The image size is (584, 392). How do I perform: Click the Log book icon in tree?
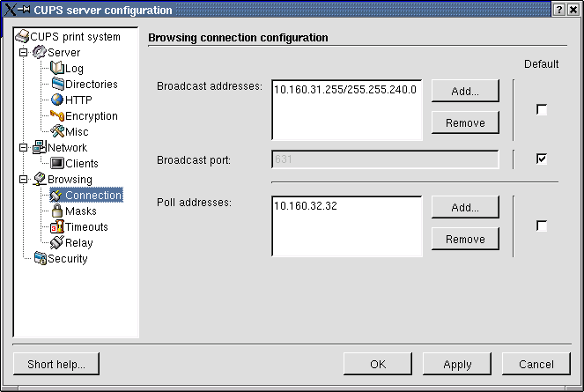[x=57, y=69]
